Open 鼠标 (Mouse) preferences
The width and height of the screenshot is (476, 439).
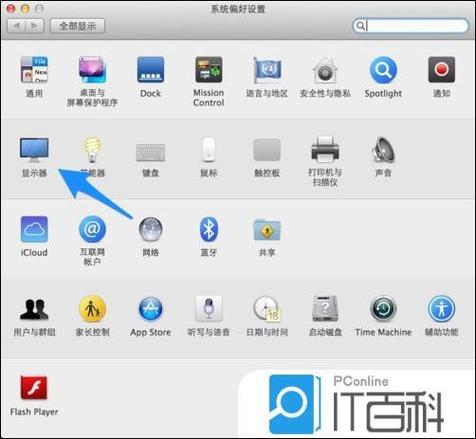tap(209, 149)
